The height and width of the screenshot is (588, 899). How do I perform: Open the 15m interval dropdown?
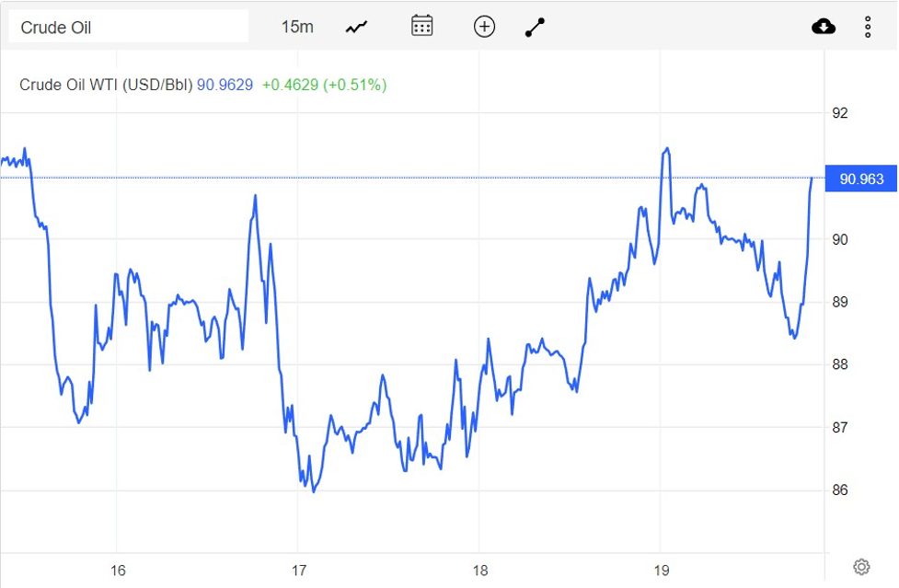coord(296,27)
